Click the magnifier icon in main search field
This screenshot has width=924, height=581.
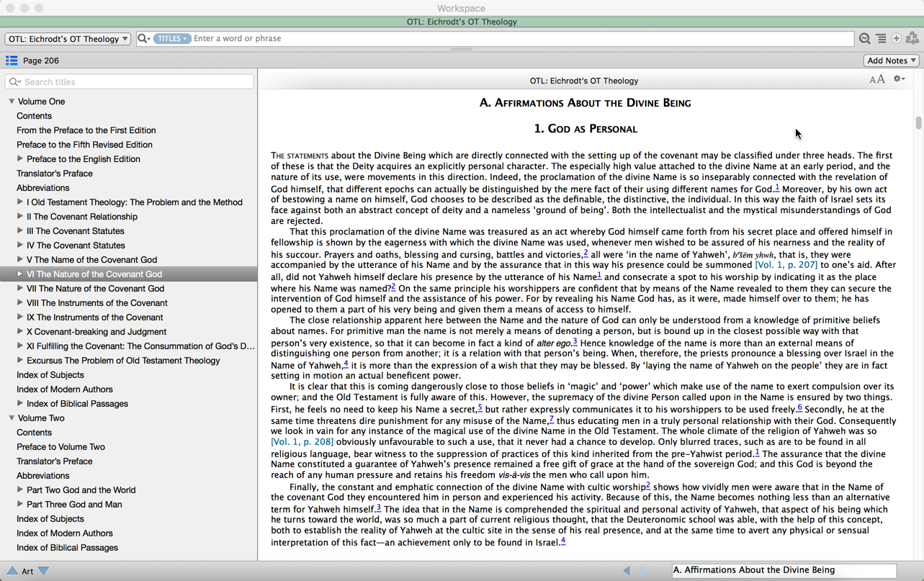coord(143,39)
